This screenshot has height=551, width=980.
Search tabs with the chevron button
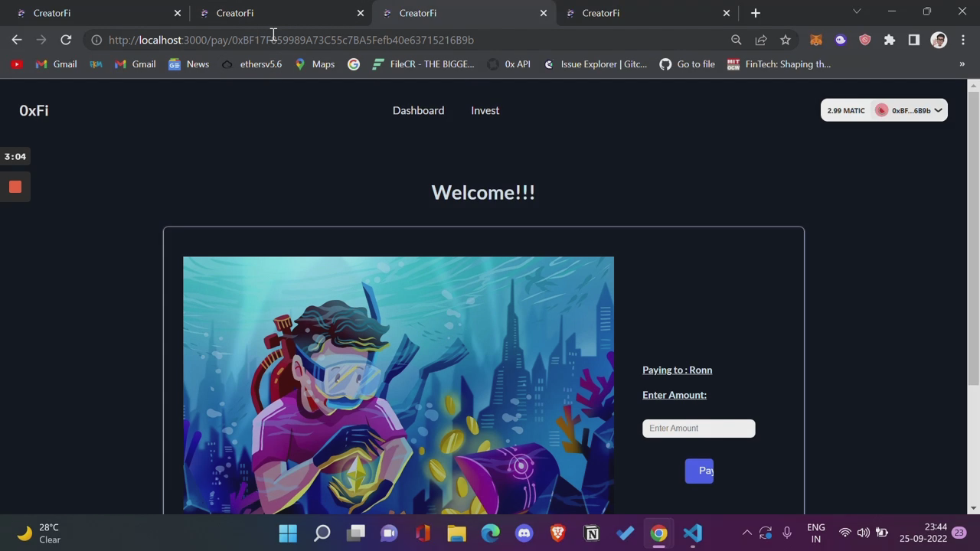coord(857,11)
